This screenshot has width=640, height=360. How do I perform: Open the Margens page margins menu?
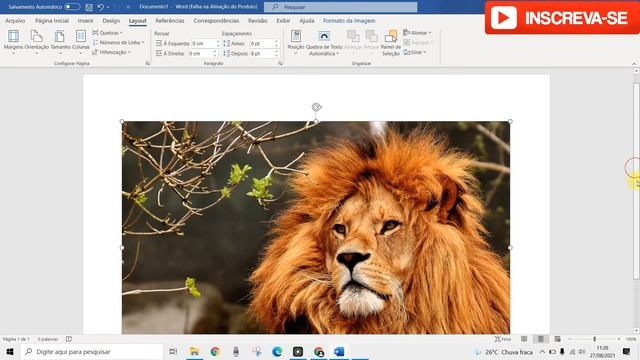[x=13, y=42]
